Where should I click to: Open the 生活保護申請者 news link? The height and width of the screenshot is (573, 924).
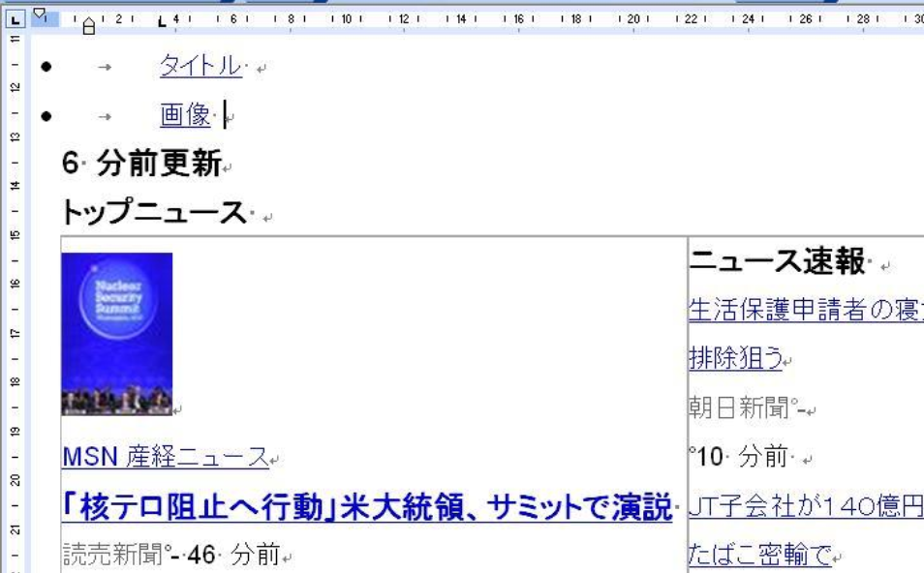coord(806,311)
